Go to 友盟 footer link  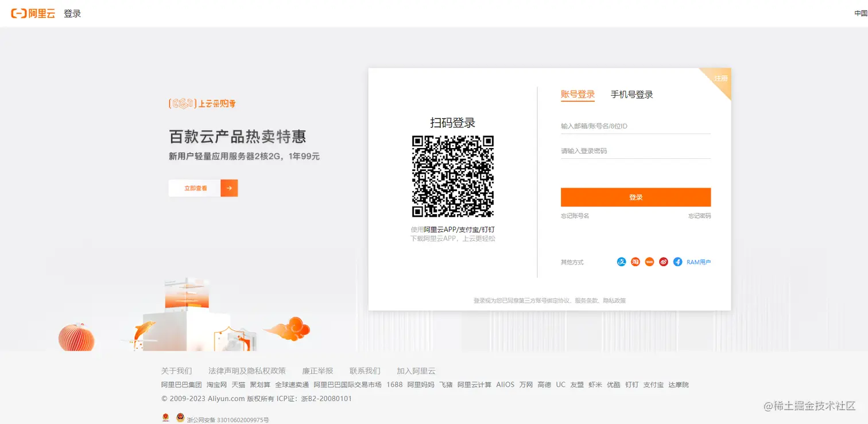click(577, 385)
